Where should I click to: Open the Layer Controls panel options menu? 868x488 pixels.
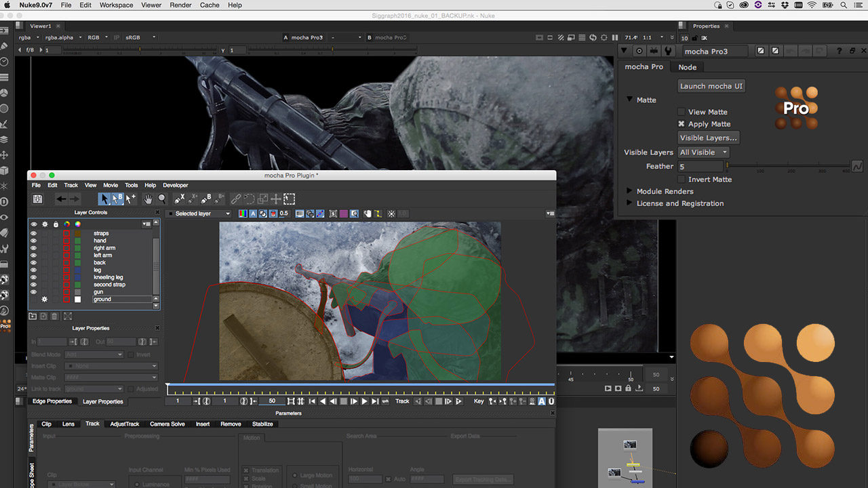tap(146, 224)
